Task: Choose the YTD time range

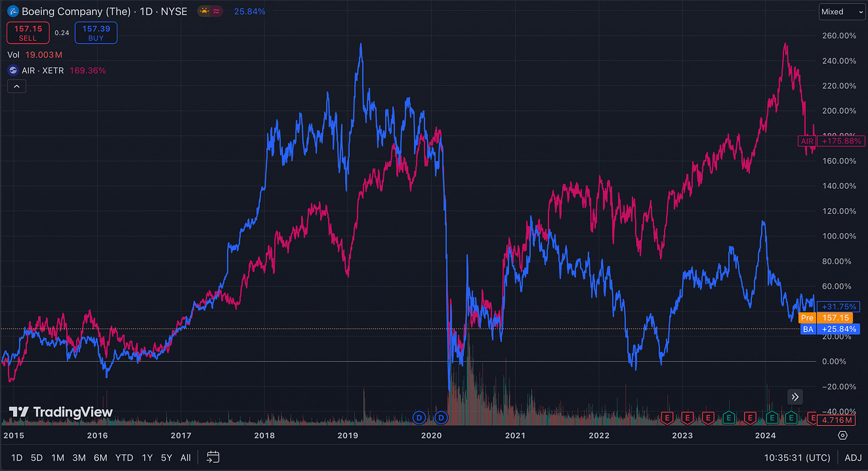Action: (x=124, y=458)
